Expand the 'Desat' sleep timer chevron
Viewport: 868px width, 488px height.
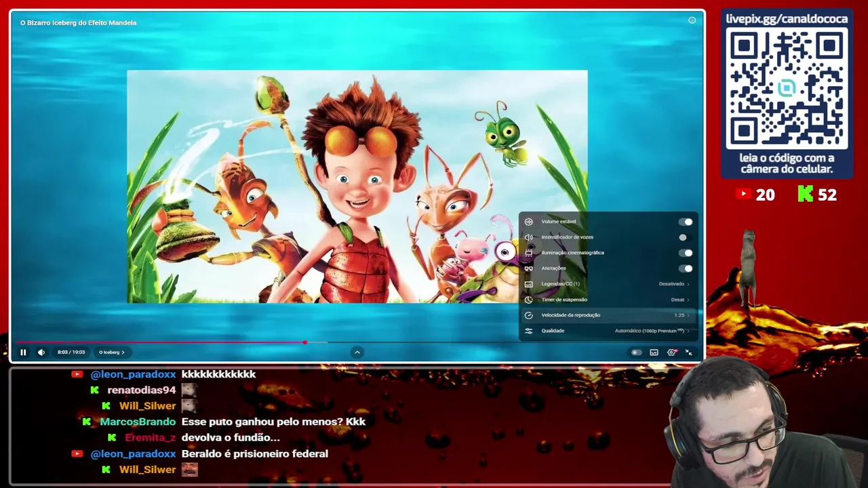(x=688, y=300)
